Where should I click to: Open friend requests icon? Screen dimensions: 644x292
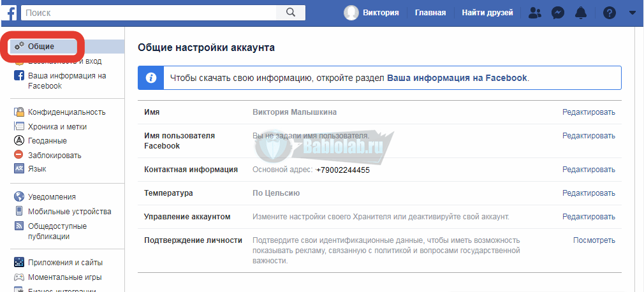(x=536, y=12)
